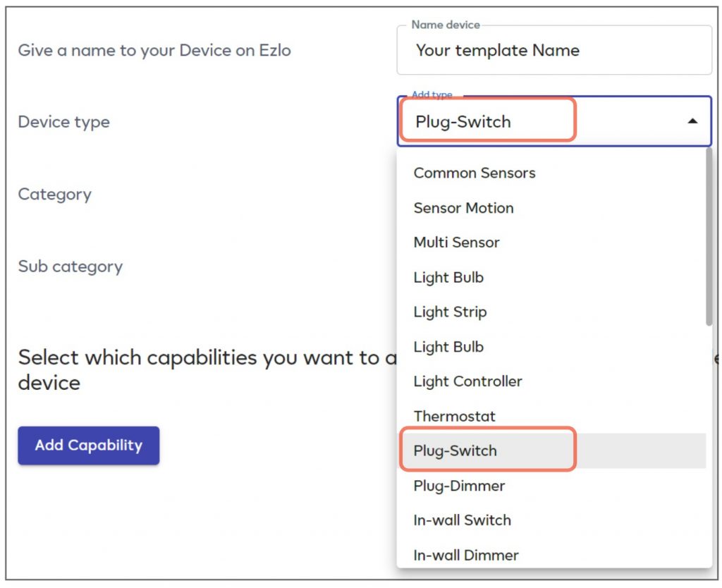Select Multi Sensor from the list
Image resolution: width=722 pixels, height=588 pixels.
point(456,242)
